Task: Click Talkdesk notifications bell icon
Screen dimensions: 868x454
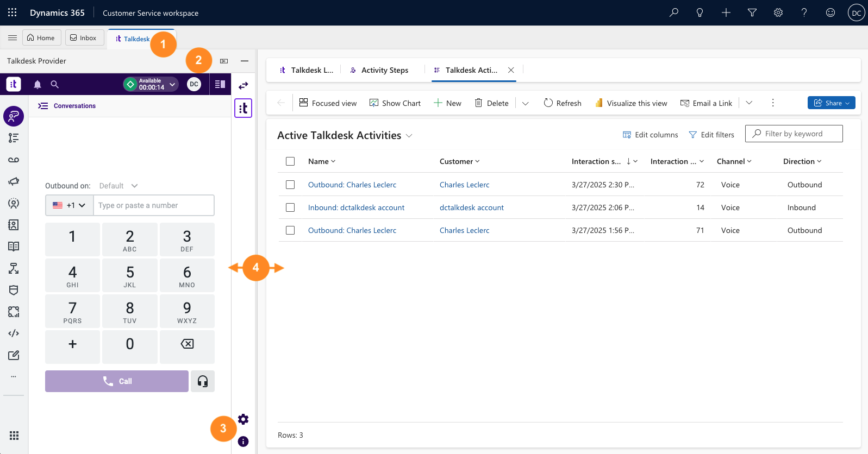Action: (x=38, y=84)
